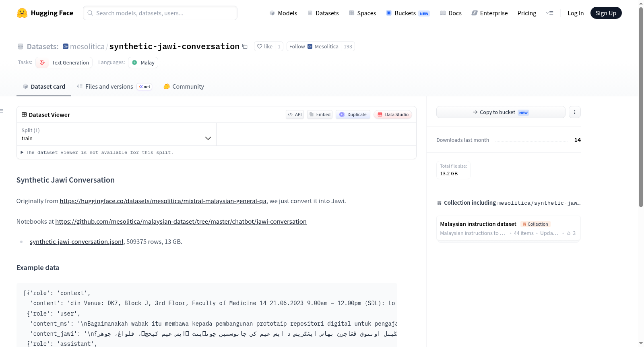The height and width of the screenshot is (347, 644).
Task: Click the Docs book icon
Action: (x=443, y=13)
